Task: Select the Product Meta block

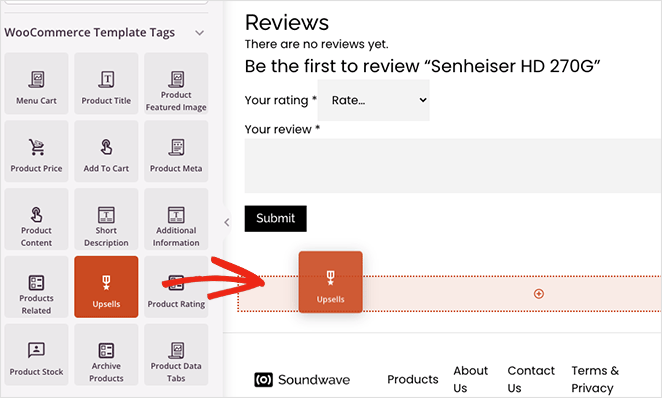Action: [x=176, y=151]
